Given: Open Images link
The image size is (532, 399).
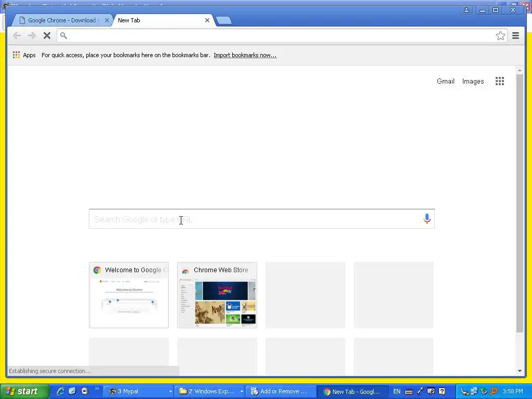Looking at the screenshot, I should (x=473, y=82).
